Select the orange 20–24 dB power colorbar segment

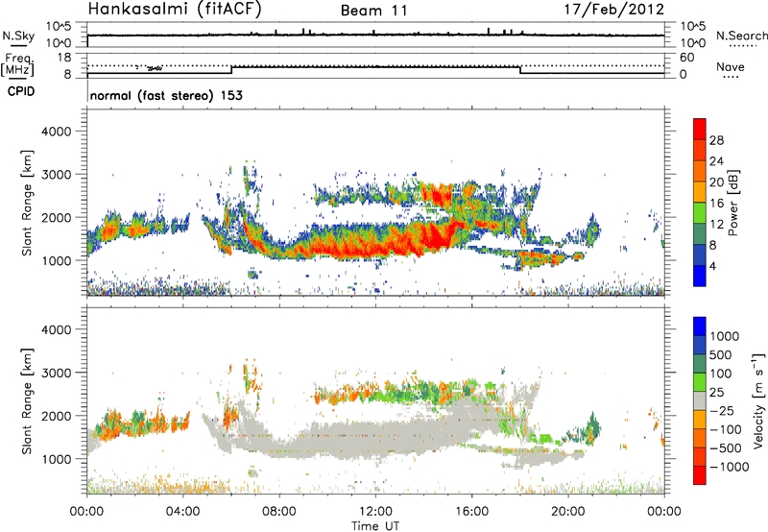point(700,171)
